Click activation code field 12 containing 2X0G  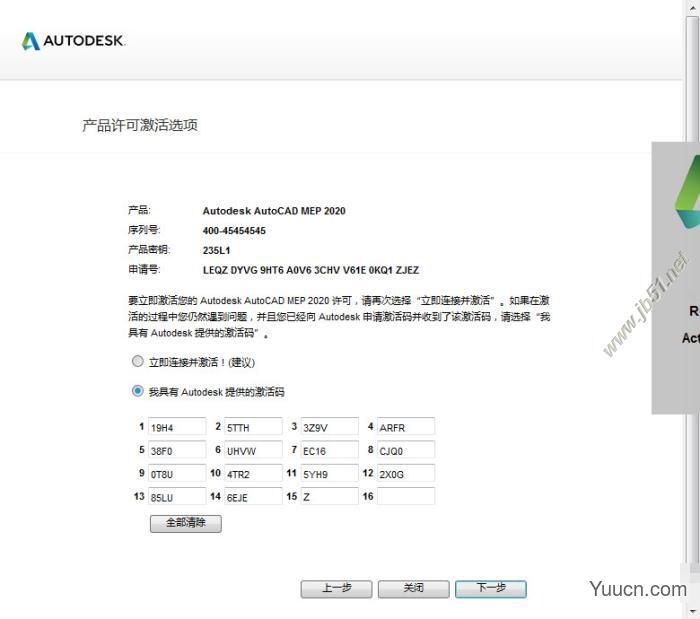406,473
